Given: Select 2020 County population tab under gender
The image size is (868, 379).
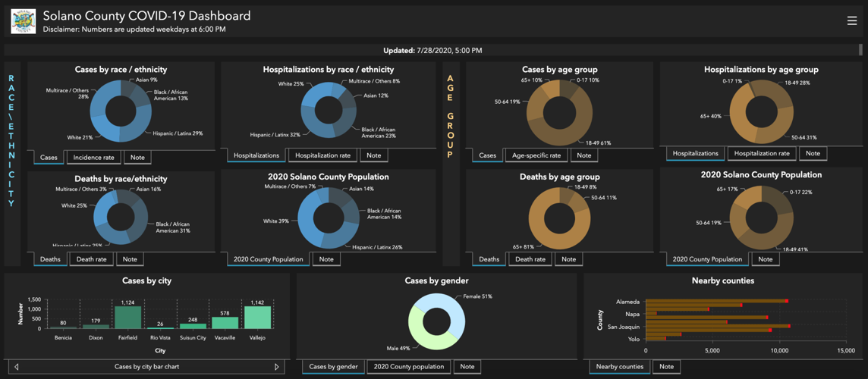Looking at the screenshot, I should coord(409,367).
